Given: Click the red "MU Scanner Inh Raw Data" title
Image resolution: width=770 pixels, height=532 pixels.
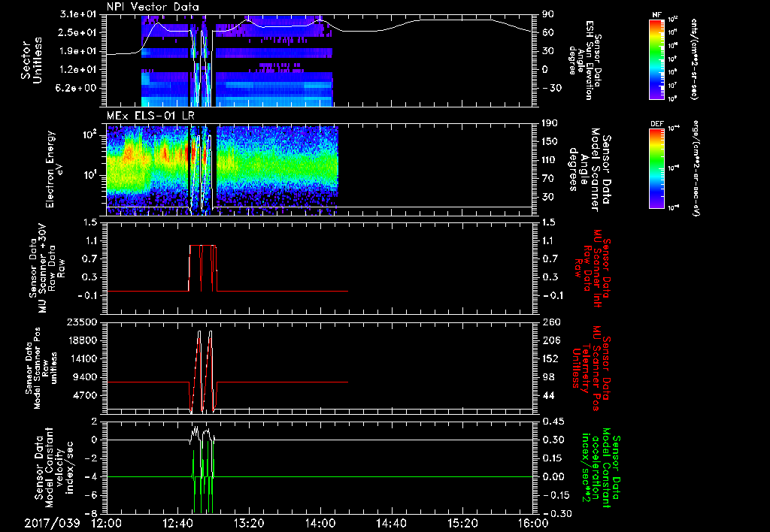Looking at the screenshot, I should coord(591,268).
